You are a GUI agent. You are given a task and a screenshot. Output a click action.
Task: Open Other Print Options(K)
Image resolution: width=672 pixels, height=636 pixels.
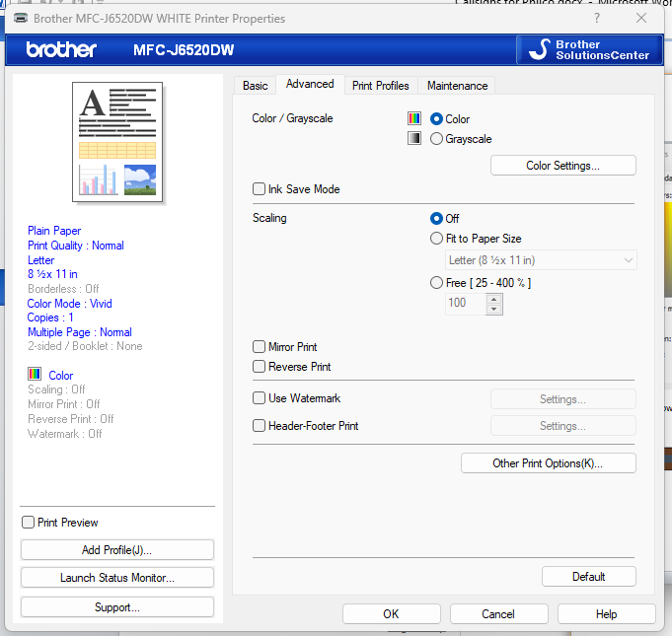point(548,463)
